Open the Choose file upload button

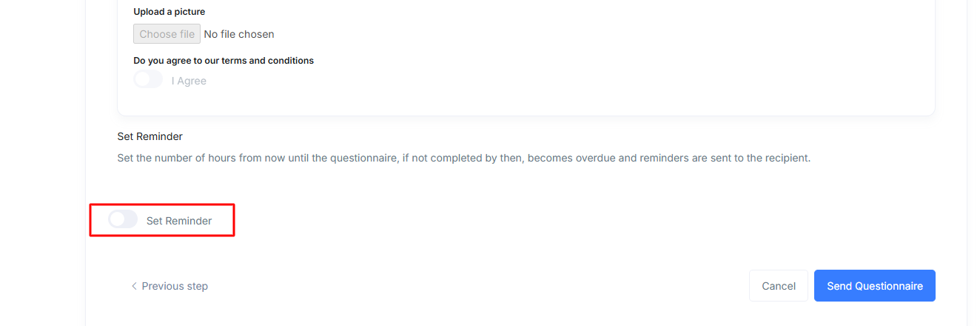(167, 34)
